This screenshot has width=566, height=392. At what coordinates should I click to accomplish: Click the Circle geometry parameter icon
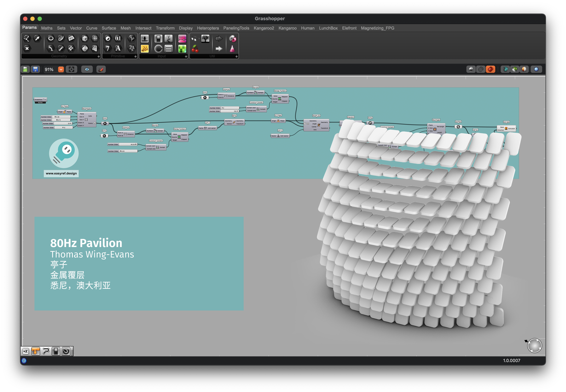coord(51,38)
